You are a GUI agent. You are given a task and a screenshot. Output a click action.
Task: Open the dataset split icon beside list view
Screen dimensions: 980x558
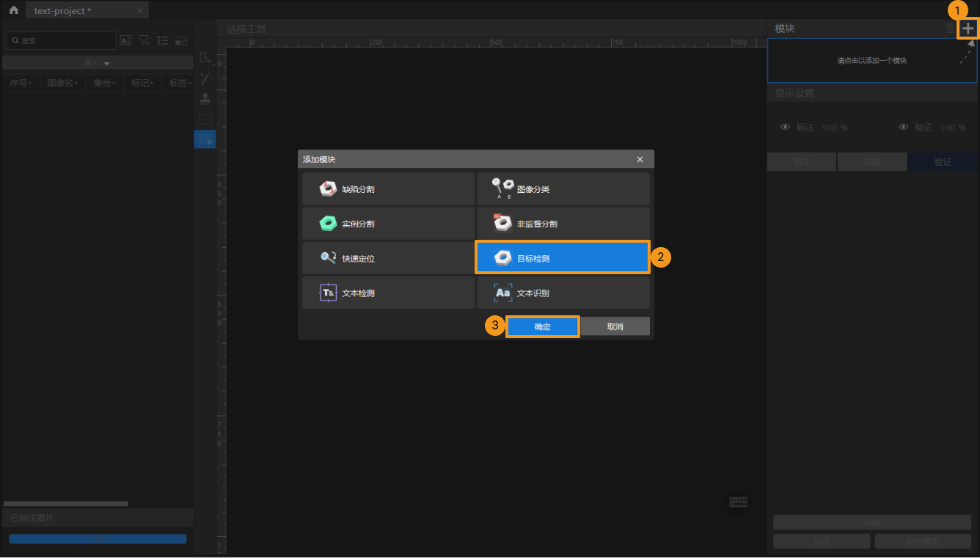(181, 40)
